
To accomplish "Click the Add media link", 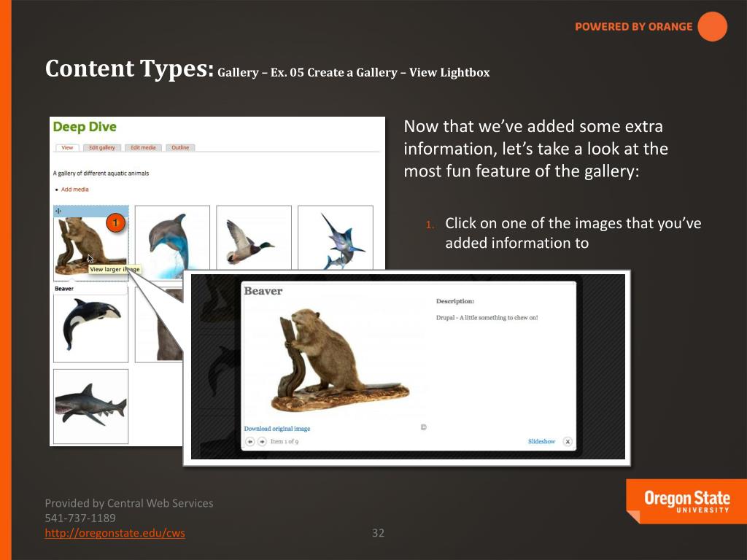I will click(74, 190).
